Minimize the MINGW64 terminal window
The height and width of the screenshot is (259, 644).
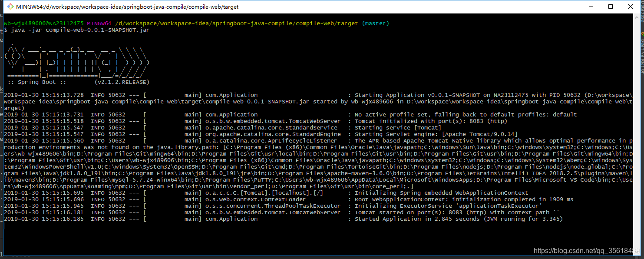pos(591,7)
